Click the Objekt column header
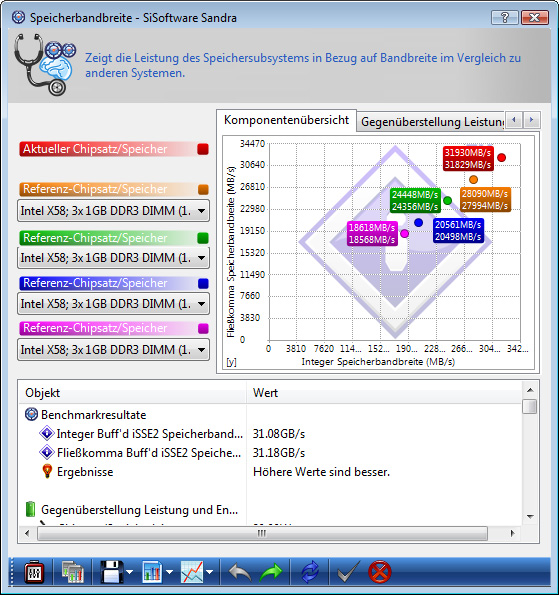Viewport: 559px width, 595px height. tap(132, 393)
